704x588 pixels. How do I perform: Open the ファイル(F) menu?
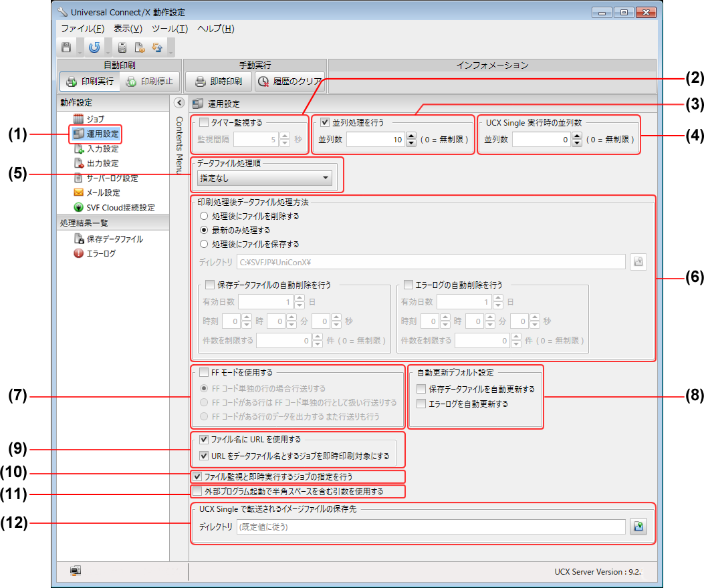coord(83,29)
